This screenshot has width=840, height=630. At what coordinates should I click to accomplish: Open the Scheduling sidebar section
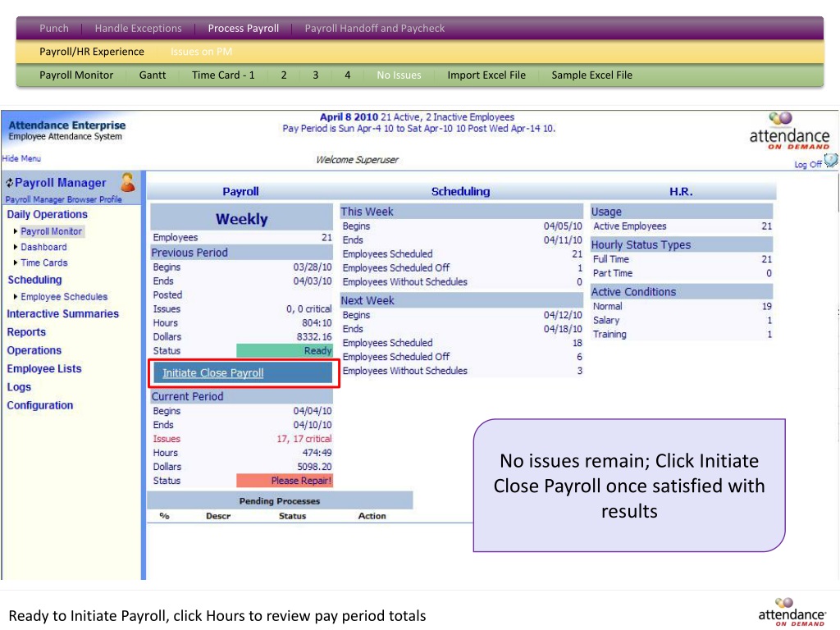(x=34, y=280)
